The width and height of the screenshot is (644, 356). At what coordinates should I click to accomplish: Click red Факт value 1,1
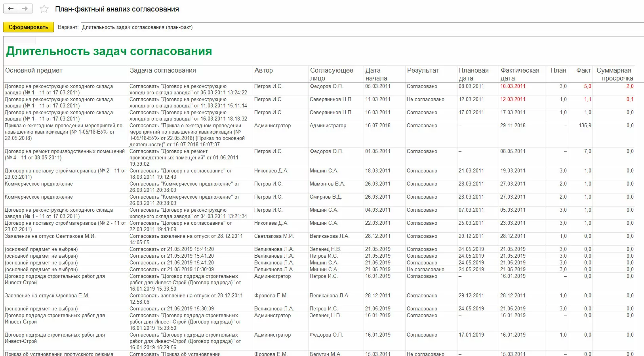coord(587,100)
